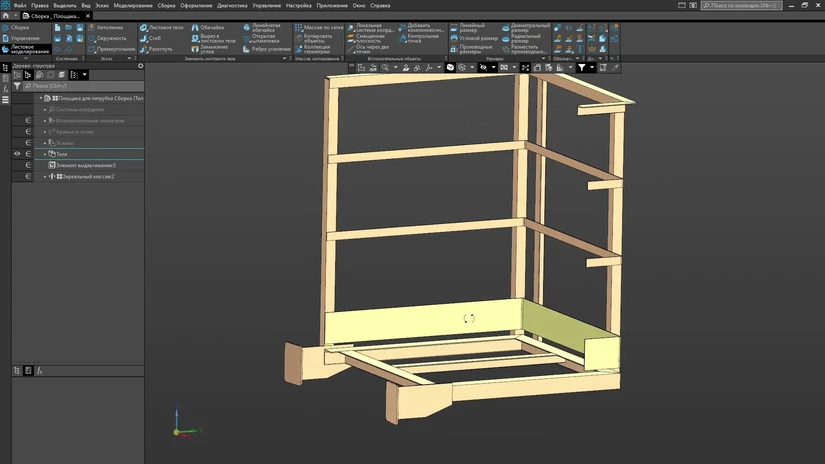The image size is (825, 464).
Task: Choose Диаметральный размер tool
Action: click(526, 27)
